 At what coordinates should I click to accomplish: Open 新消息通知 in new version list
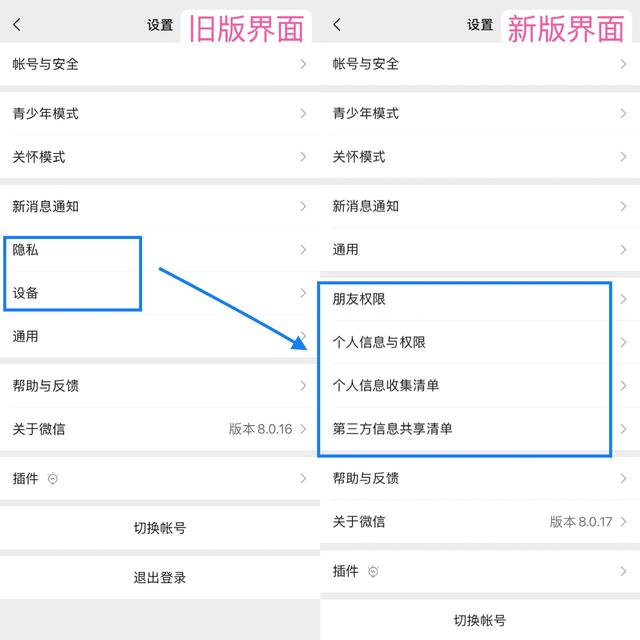tap(480, 206)
